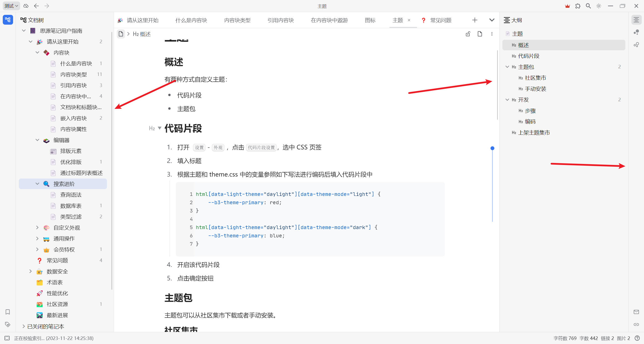Click the blue scroll position marker
644x344 pixels.
492,148
